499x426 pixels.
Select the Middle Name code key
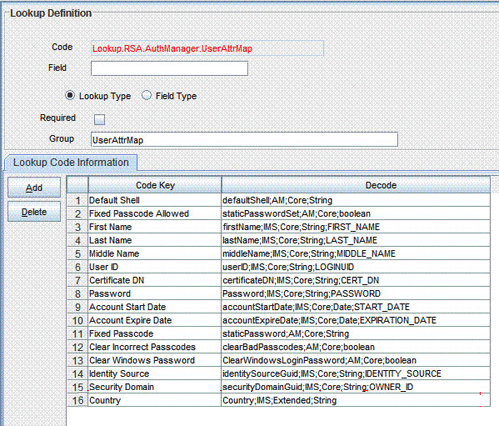coord(155,253)
